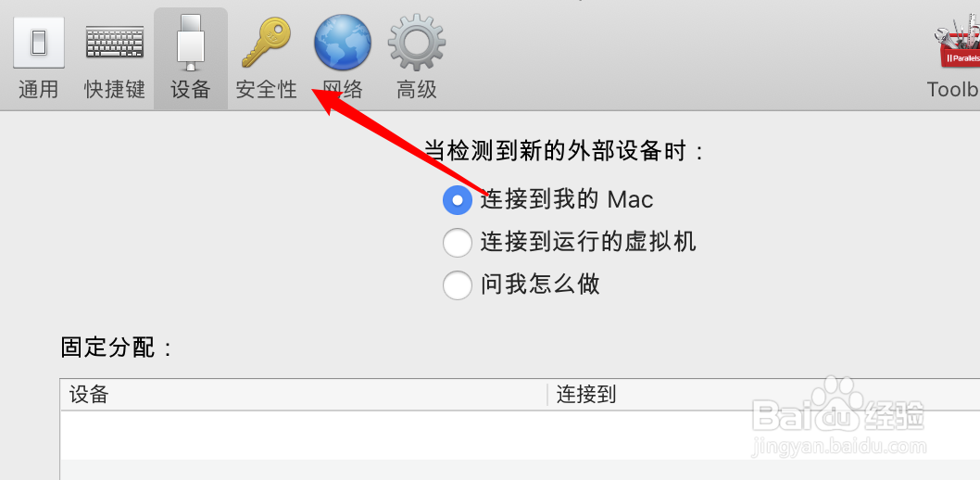Enable the 问我怎么做 radio option
This screenshot has width=980, height=480.
tap(457, 285)
